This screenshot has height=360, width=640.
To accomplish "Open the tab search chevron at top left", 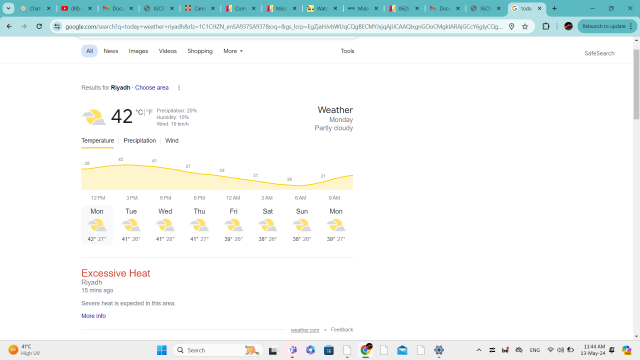I will point(8,8).
